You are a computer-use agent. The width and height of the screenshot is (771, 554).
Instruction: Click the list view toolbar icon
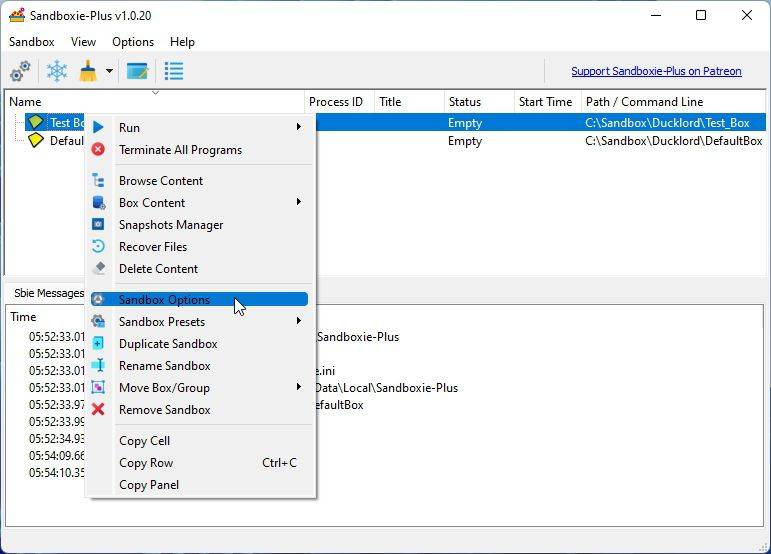(174, 71)
